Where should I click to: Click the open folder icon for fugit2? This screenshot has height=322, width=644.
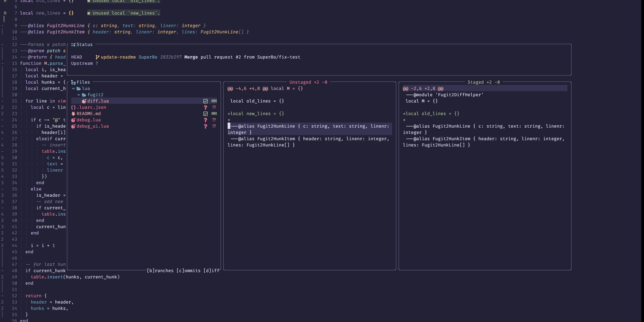[x=84, y=95]
